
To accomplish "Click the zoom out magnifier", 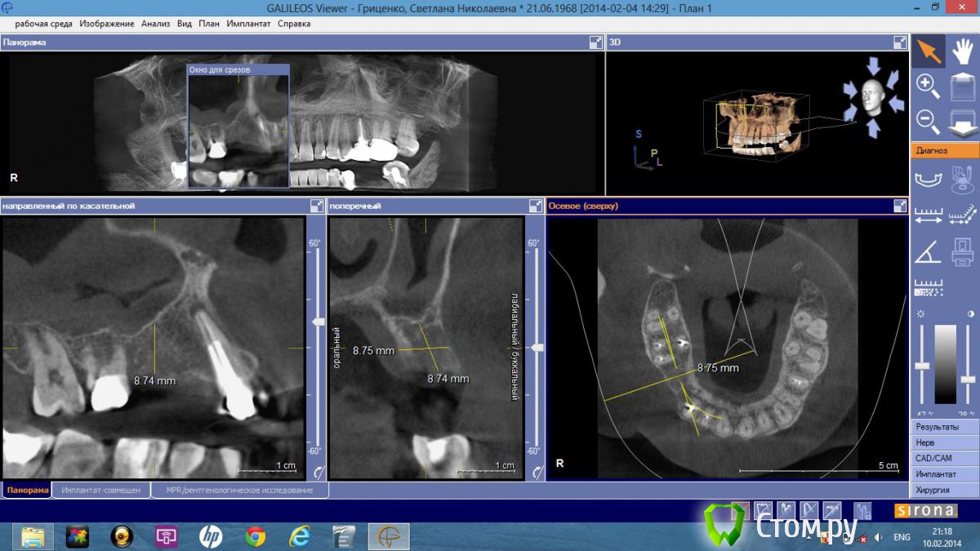I will (x=928, y=121).
